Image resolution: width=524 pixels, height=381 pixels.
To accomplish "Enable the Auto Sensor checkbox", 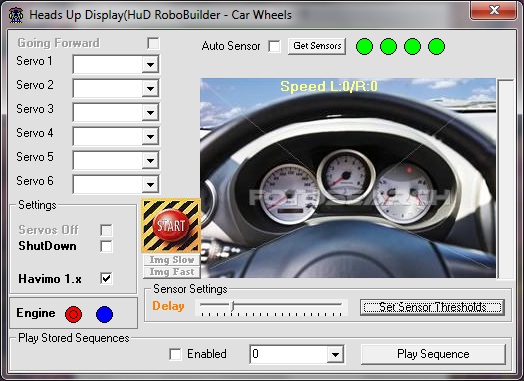I will pyautogui.click(x=274, y=46).
